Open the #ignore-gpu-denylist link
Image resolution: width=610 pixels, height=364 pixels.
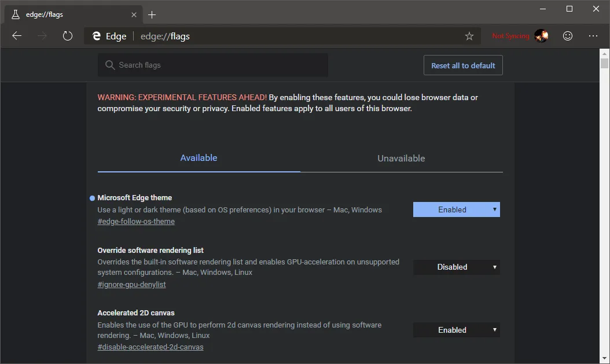point(131,284)
